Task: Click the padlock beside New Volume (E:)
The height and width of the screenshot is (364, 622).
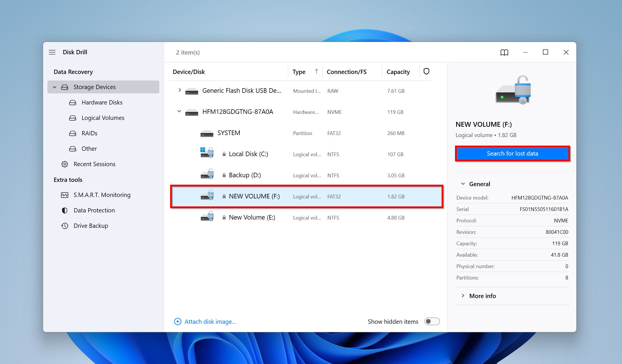Action: tap(224, 218)
